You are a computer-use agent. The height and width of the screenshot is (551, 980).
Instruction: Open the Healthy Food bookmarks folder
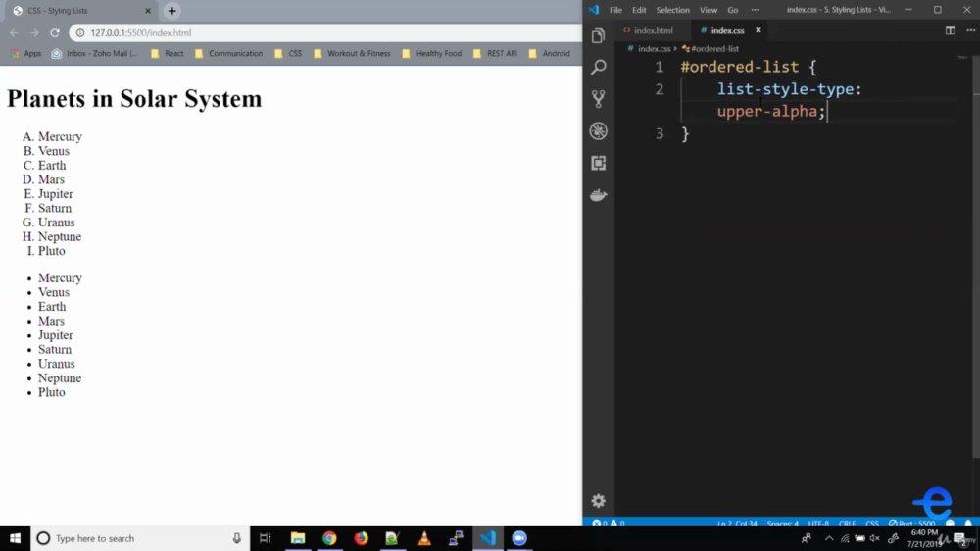click(x=432, y=54)
